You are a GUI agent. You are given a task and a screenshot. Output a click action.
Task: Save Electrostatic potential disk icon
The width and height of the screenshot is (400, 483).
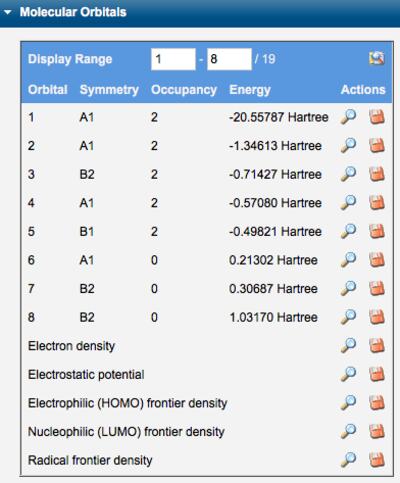[x=377, y=374]
